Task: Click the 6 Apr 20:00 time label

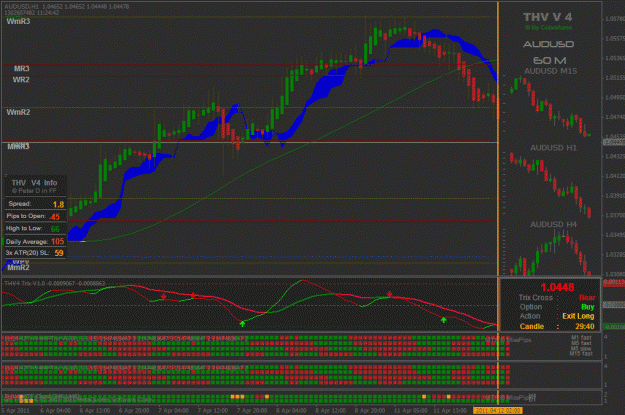Action: click(134, 410)
